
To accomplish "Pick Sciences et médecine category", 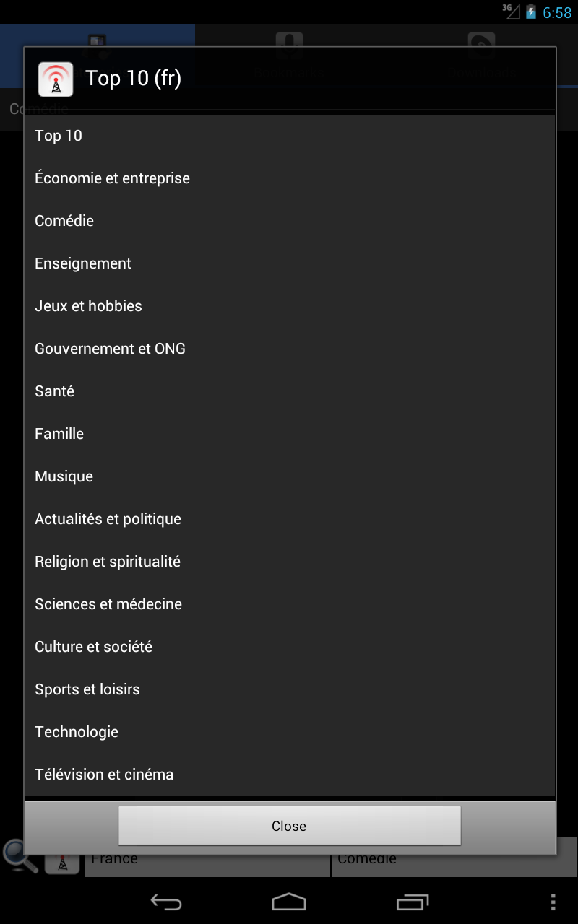I will pos(290,604).
